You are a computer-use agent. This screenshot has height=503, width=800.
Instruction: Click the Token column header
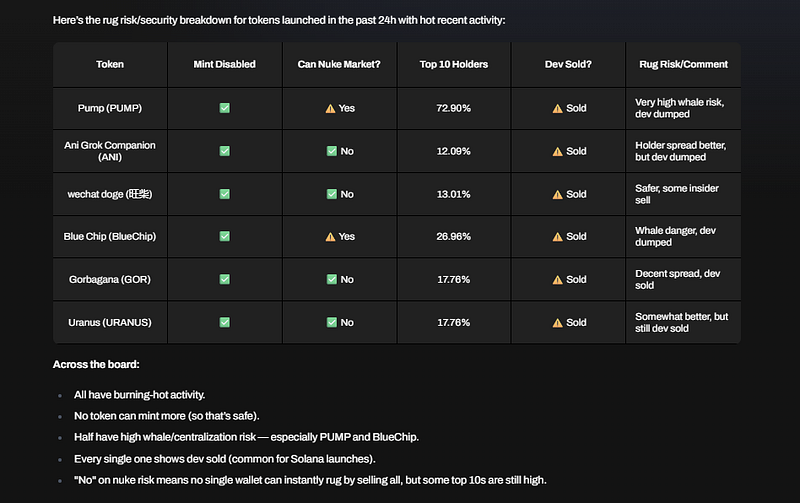tap(110, 64)
